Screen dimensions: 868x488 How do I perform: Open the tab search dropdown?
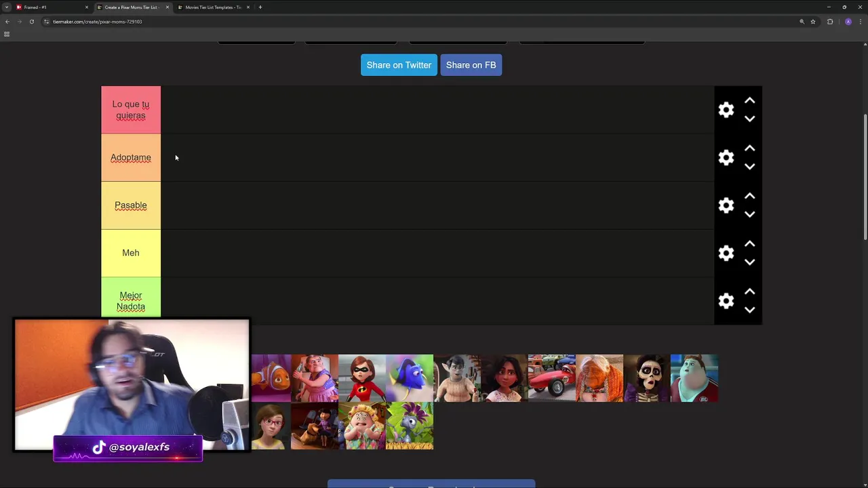point(6,7)
